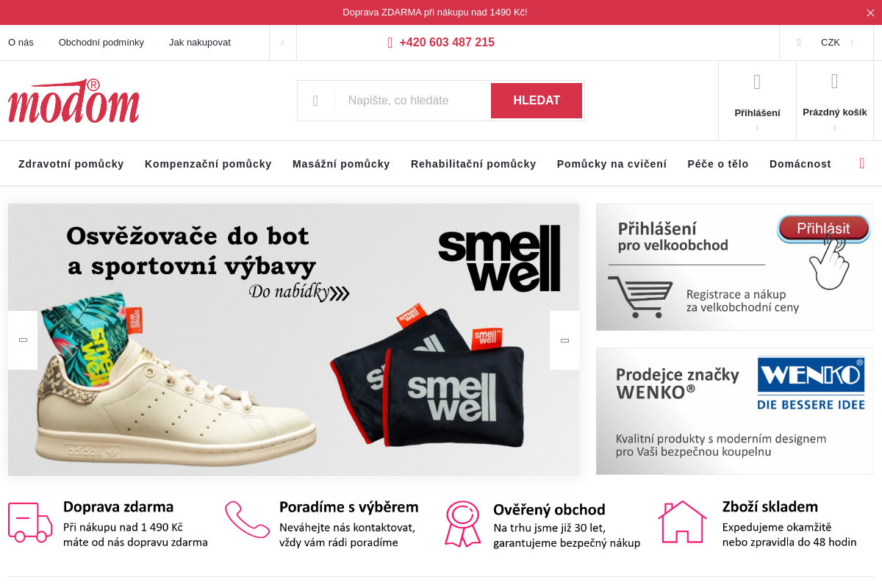Expand the top links overflow arrow
Viewport: 882px width, 588px height.
pyautogui.click(x=283, y=43)
